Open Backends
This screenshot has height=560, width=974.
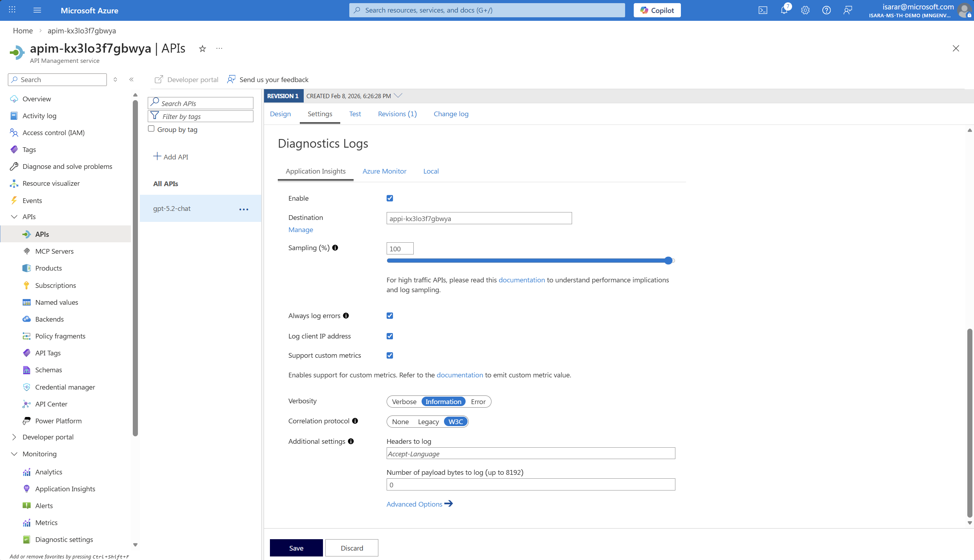click(x=50, y=319)
